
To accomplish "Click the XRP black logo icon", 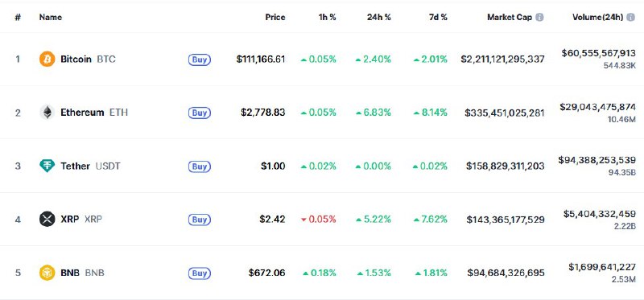I will (47, 219).
